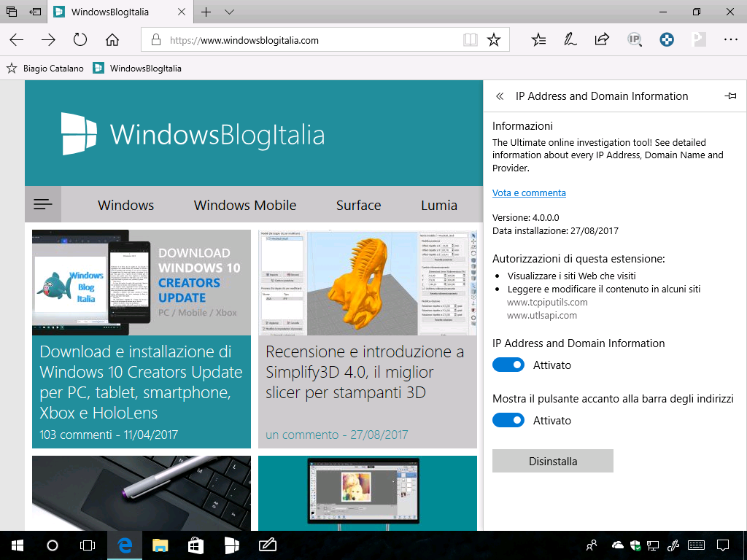
Task: Open Surface pen and keyboard article image
Action: (x=142, y=494)
